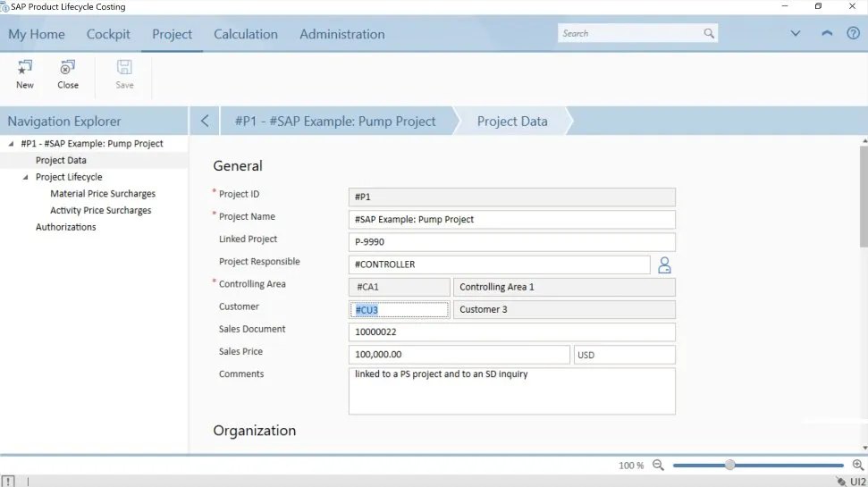Image resolution: width=868 pixels, height=487 pixels.
Task: Collapse the Project Lifecycle tree node
Action: coord(26,178)
